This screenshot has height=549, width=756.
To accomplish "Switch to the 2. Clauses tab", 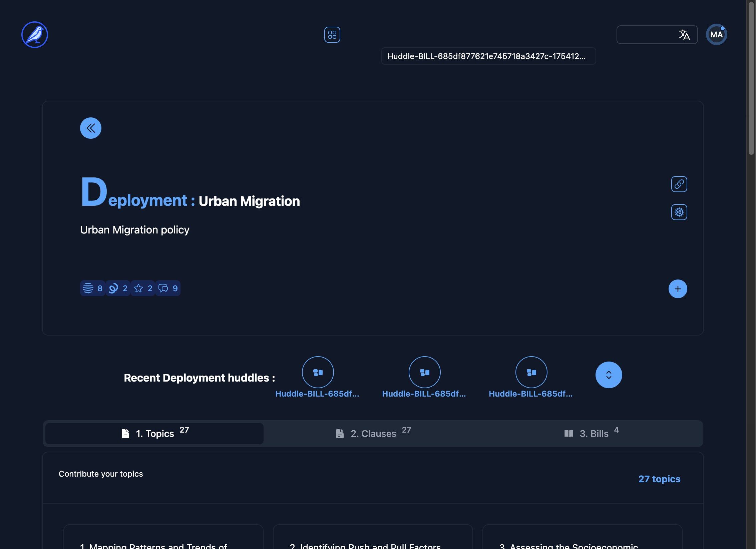I will coord(373,434).
